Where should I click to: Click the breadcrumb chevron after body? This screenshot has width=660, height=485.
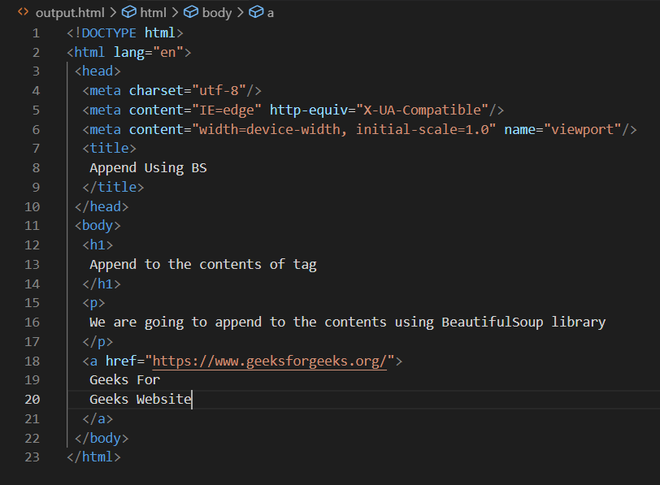pyautogui.click(x=240, y=12)
